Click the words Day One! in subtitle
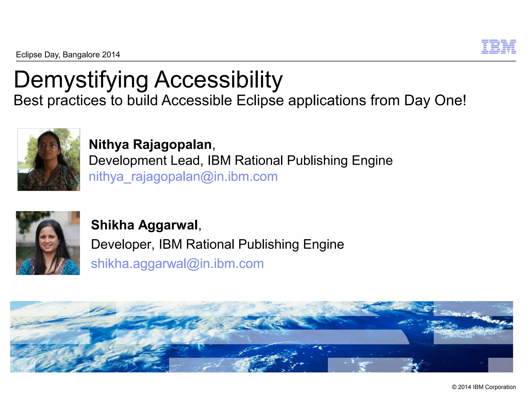 [x=435, y=101]
